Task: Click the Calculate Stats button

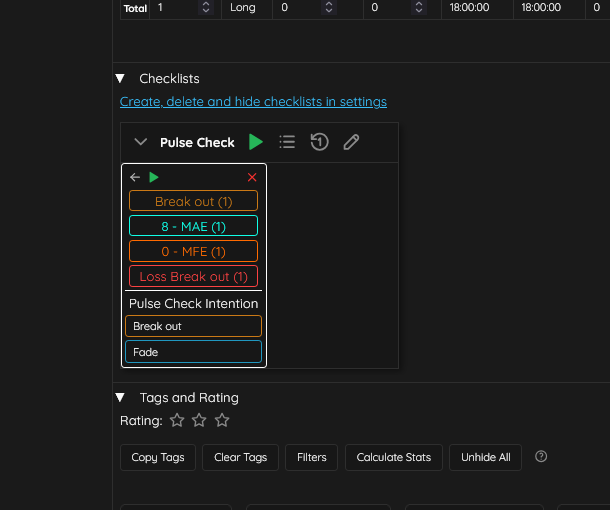Action: click(x=393, y=457)
